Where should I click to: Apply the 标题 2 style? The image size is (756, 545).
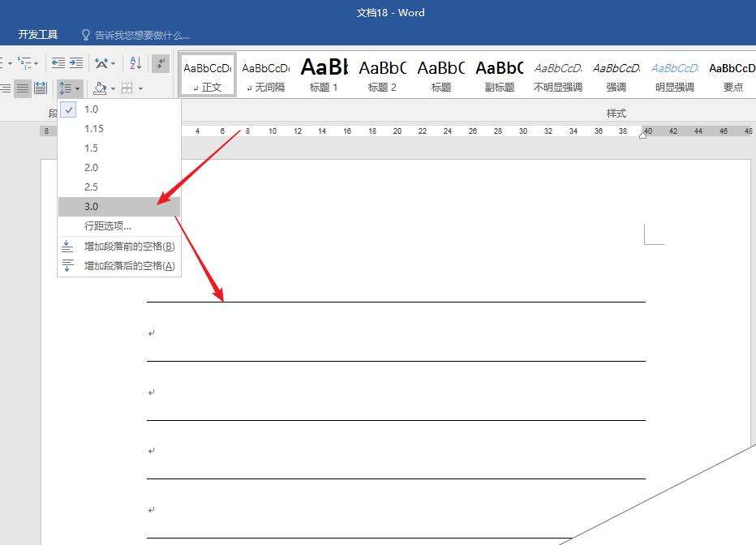382,75
